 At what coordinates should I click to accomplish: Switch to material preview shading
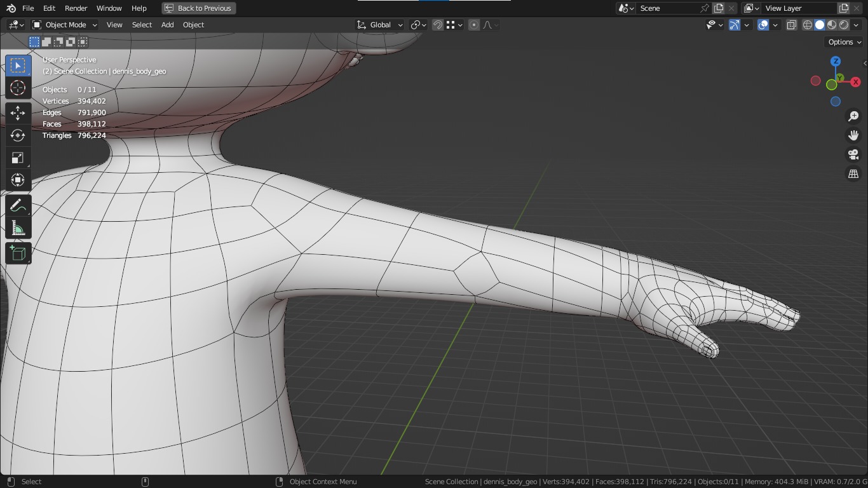click(832, 25)
